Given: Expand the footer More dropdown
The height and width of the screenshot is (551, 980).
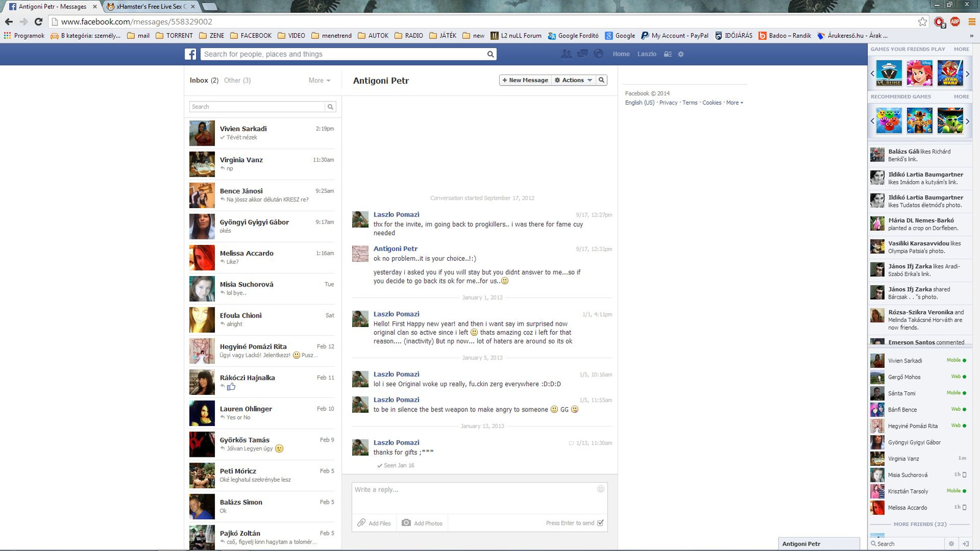Looking at the screenshot, I should [x=734, y=103].
